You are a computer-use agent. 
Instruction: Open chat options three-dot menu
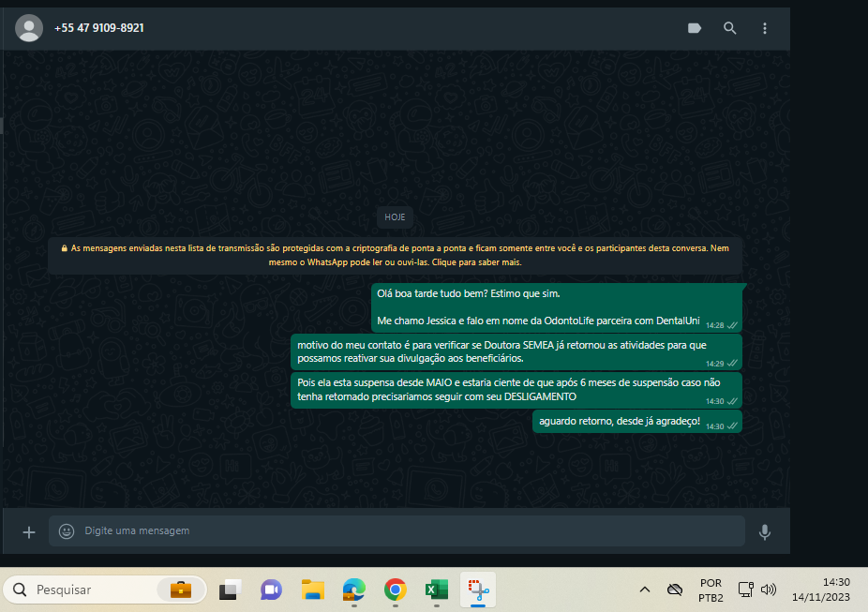click(x=765, y=28)
